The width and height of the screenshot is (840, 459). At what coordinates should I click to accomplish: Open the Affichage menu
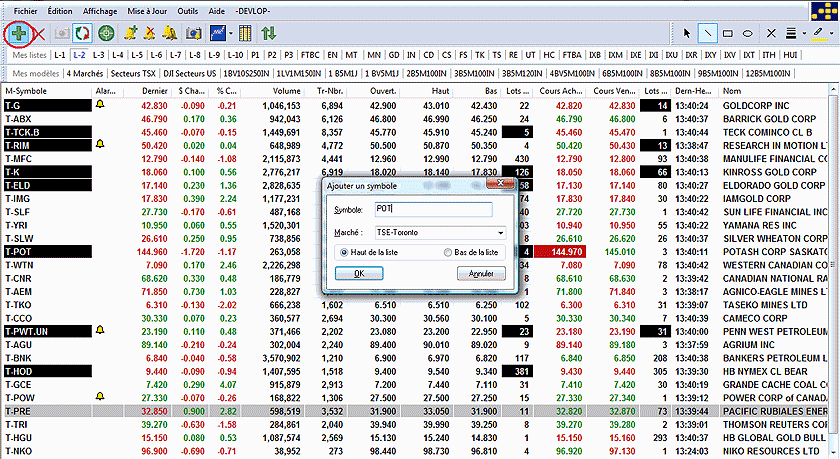pyautogui.click(x=100, y=11)
